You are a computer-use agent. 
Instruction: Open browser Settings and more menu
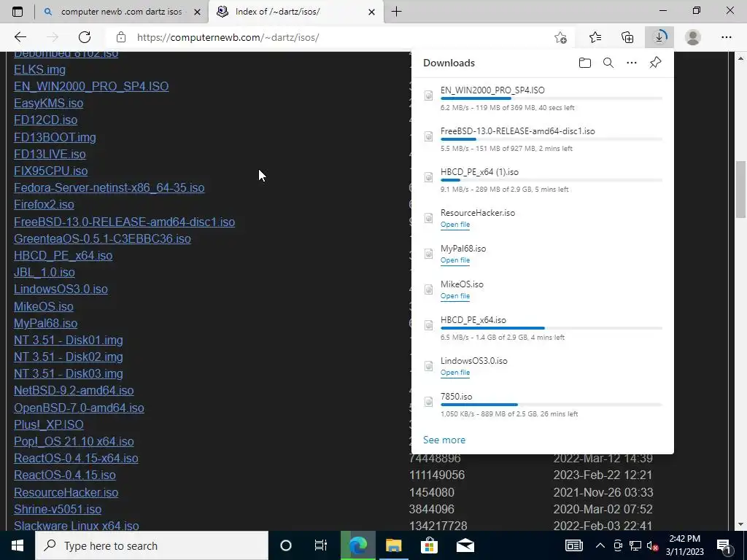726,37
